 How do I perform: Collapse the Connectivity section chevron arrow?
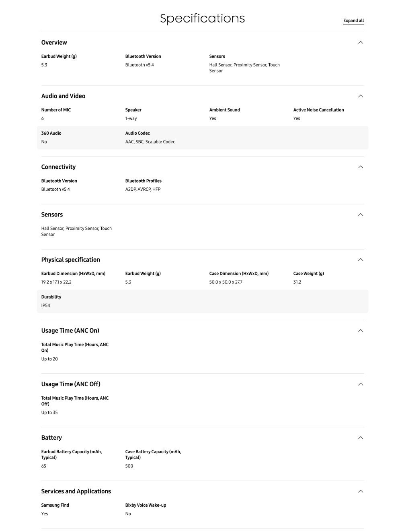coord(361,167)
